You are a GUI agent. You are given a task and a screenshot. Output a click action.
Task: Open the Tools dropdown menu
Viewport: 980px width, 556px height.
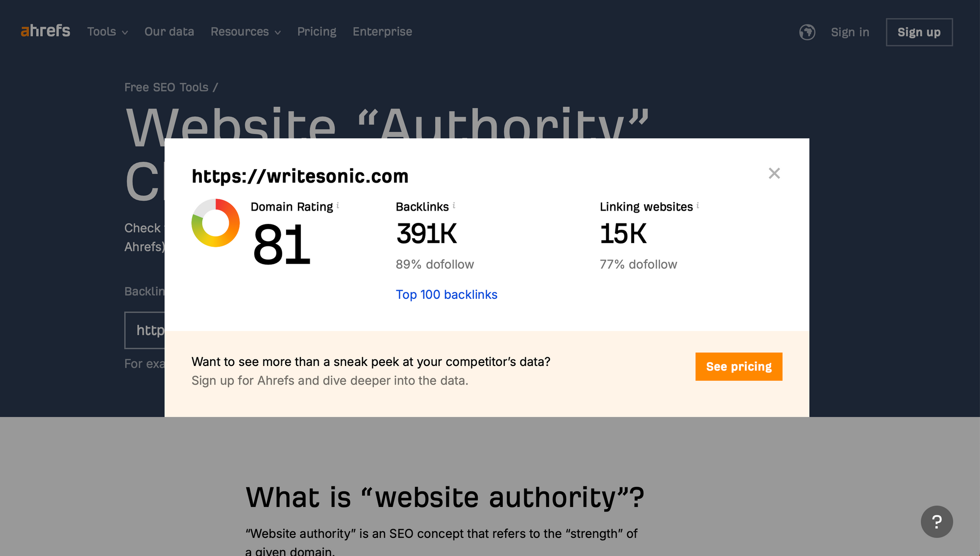point(107,32)
